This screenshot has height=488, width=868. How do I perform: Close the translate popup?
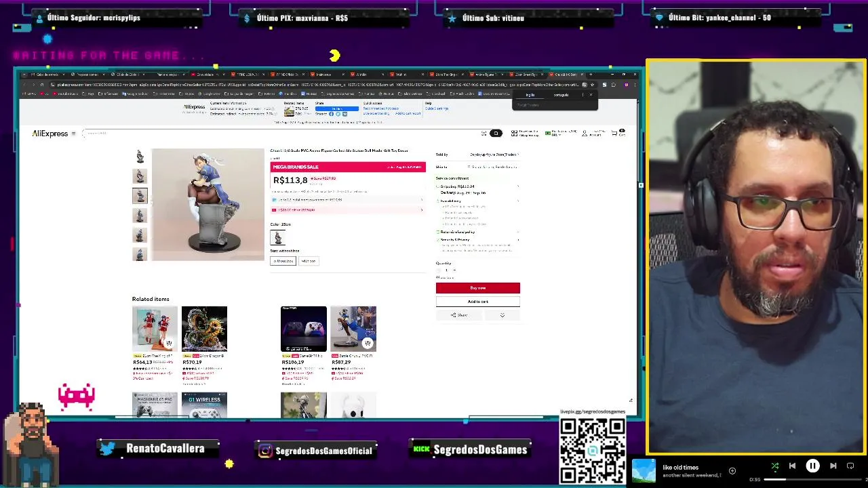pyautogui.click(x=591, y=94)
